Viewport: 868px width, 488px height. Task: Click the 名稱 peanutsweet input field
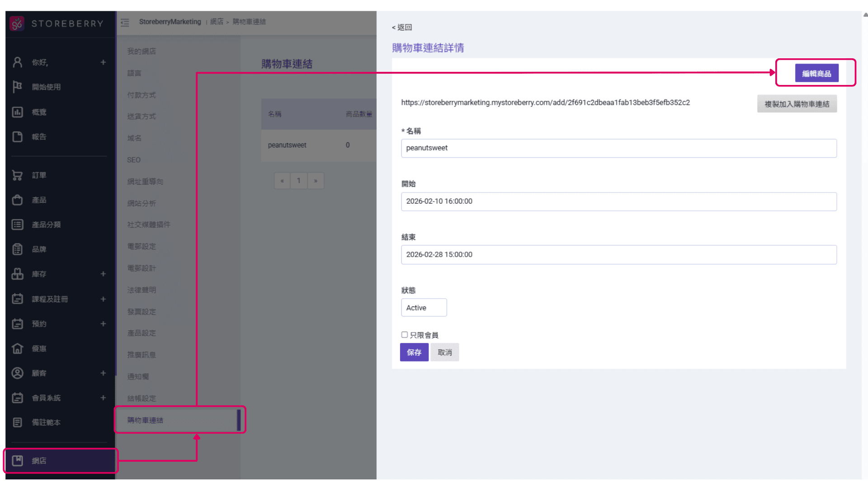[x=618, y=148]
